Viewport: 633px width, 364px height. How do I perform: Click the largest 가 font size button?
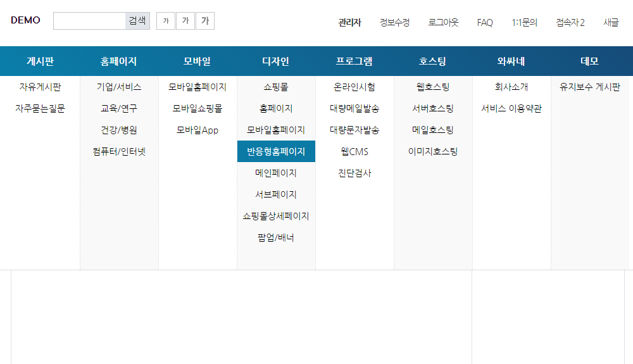coord(205,21)
